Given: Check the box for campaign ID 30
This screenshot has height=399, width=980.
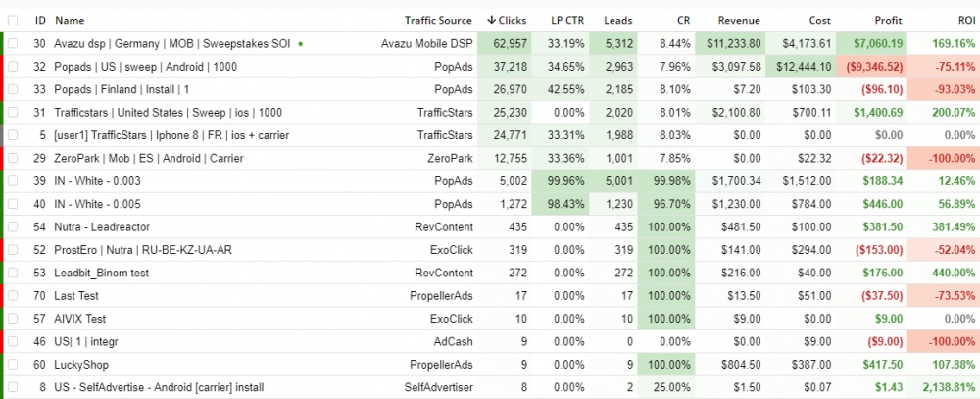Looking at the screenshot, I should pyautogui.click(x=13, y=44).
